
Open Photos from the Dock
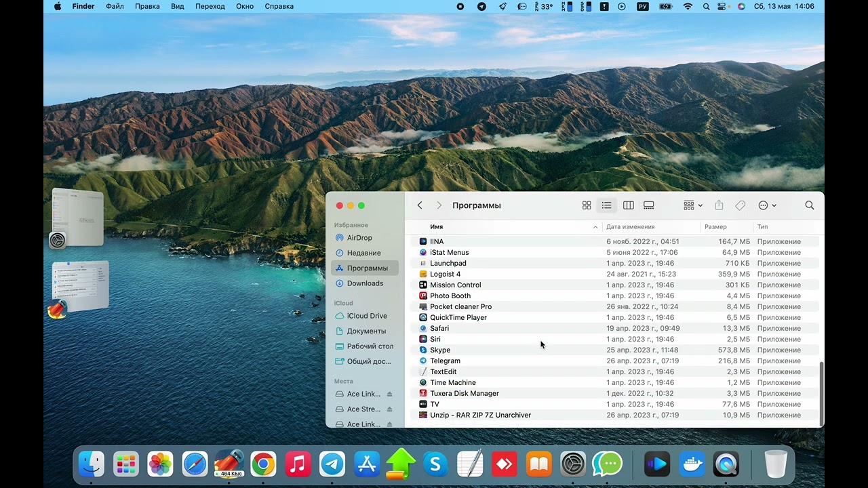(160, 464)
